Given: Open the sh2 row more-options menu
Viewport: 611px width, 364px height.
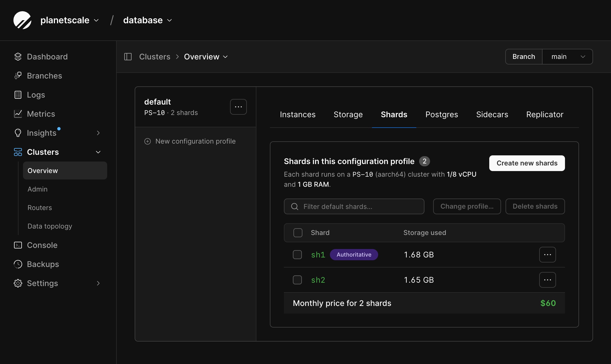Looking at the screenshot, I should [548, 280].
